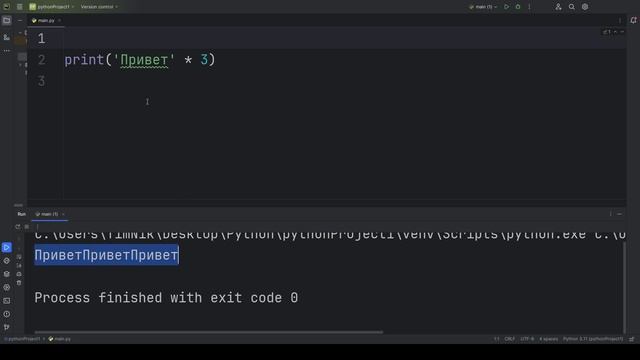Change CRLF line separator in status bar

(509, 339)
